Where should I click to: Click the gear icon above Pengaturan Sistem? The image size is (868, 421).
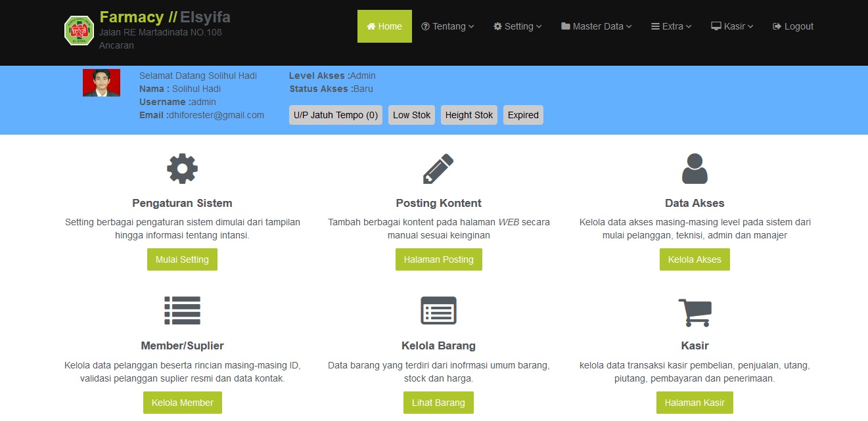coord(182,169)
